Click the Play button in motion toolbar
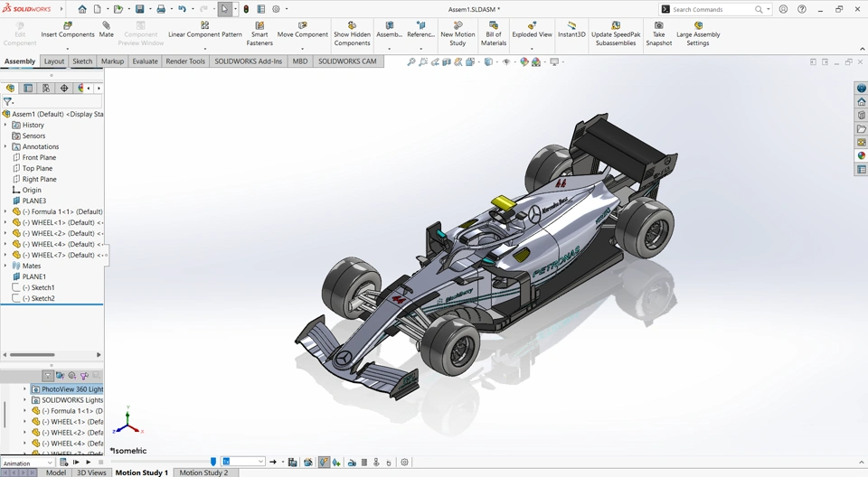This screenshot has width=868, height=477. (88, 462)
